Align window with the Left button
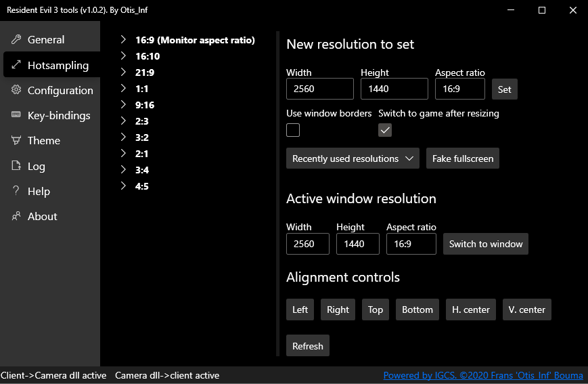 pyautogui.click(x=300, y=310)
